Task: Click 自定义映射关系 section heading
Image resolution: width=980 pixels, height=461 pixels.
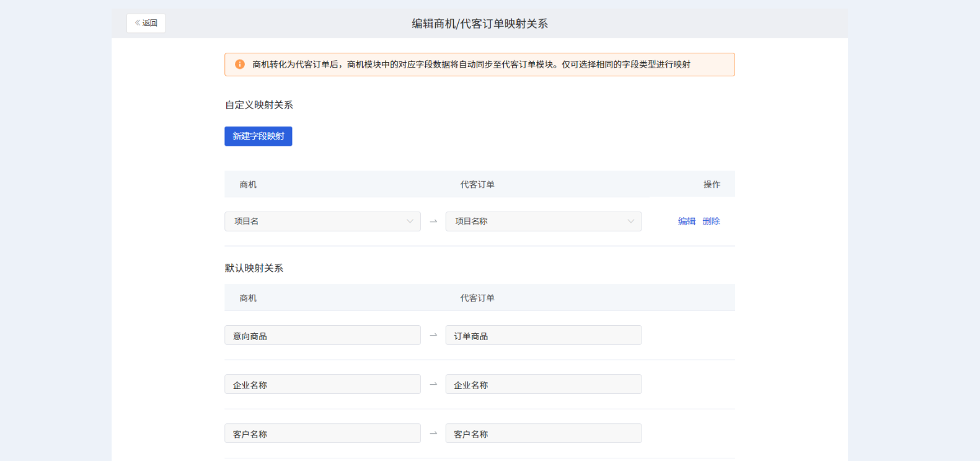Action: [x=259, y=105]
